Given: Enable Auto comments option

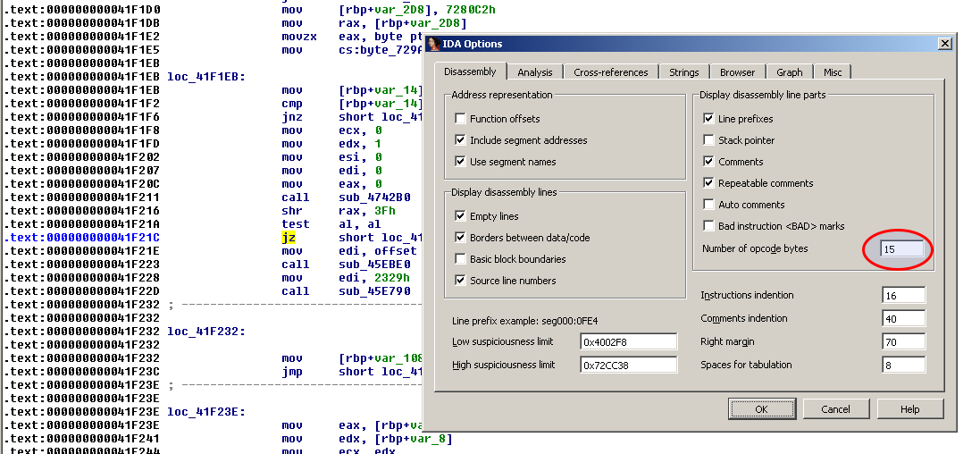Looking at the screenshot, I should [x=709, y=205].
